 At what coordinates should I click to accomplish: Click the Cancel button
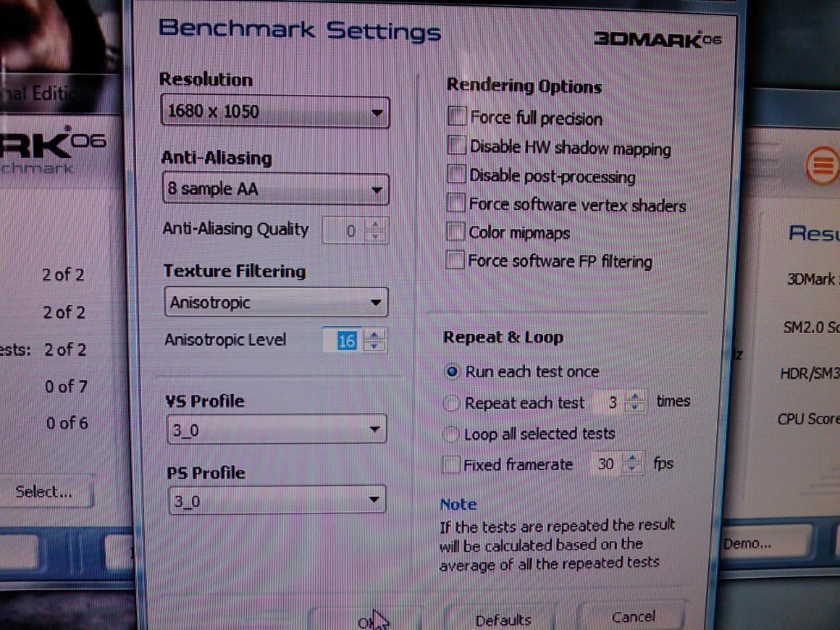click(x=633, y=616)
